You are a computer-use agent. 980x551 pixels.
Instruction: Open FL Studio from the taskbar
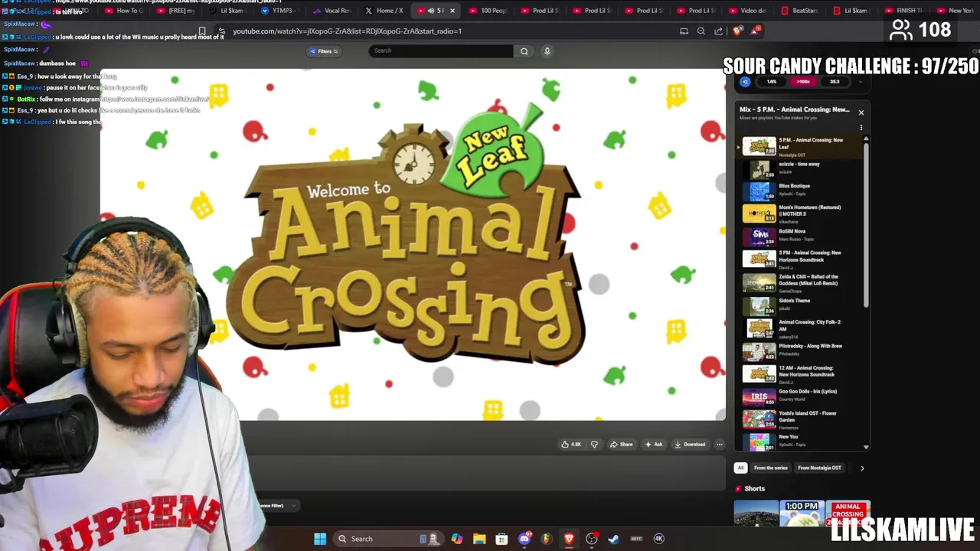coord(547,539)
